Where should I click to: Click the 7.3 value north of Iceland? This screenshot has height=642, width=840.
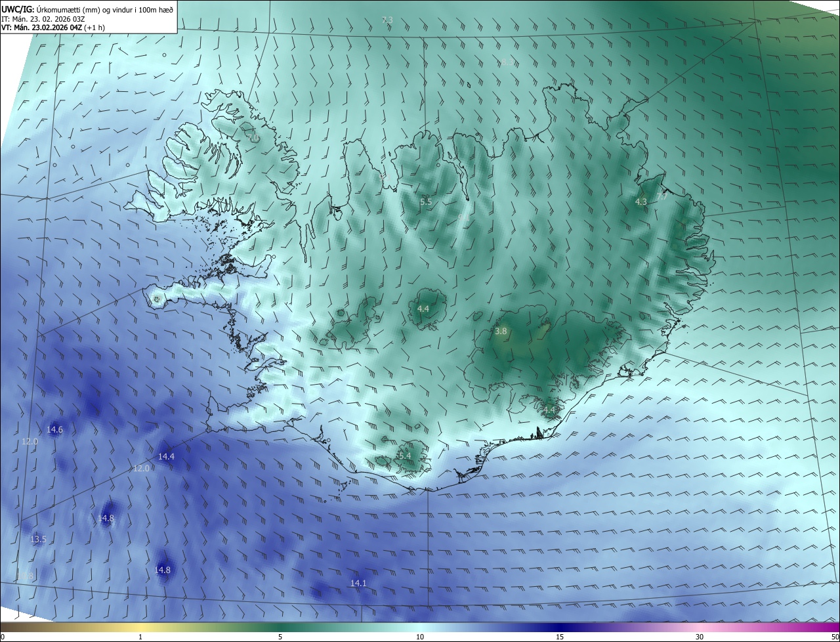click(x=387, y=20)
